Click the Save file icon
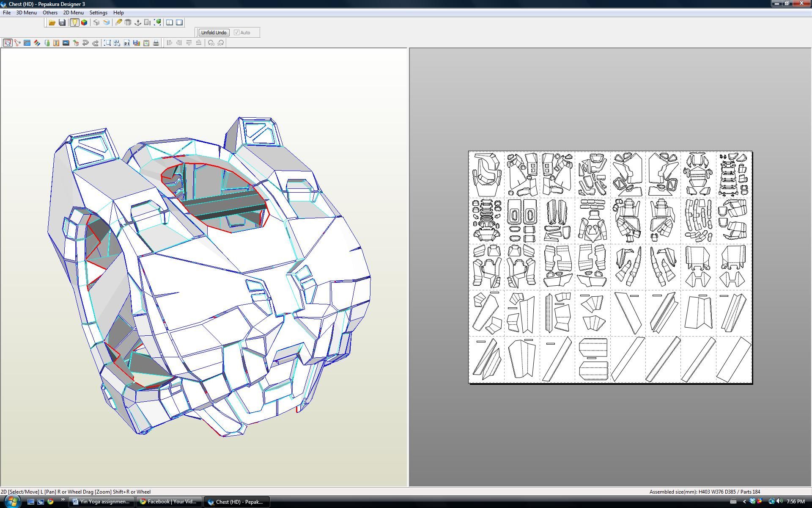The height and width of the screenshot is (508, 812). click(63, 22)
